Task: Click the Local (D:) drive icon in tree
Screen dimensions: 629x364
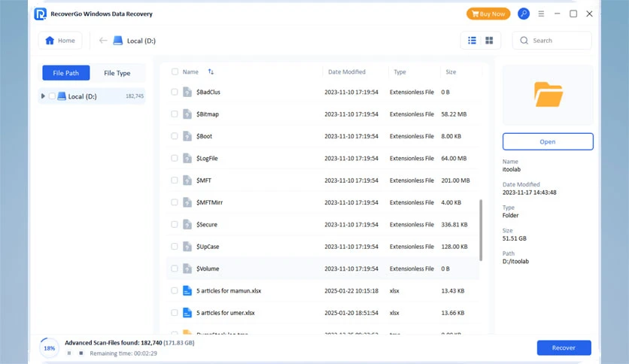Action: point(62,96)
